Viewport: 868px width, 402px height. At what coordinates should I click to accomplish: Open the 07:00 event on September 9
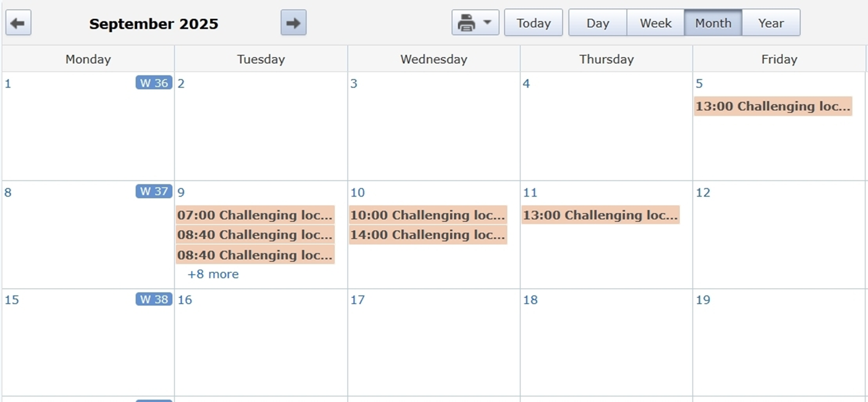(254, 215)
